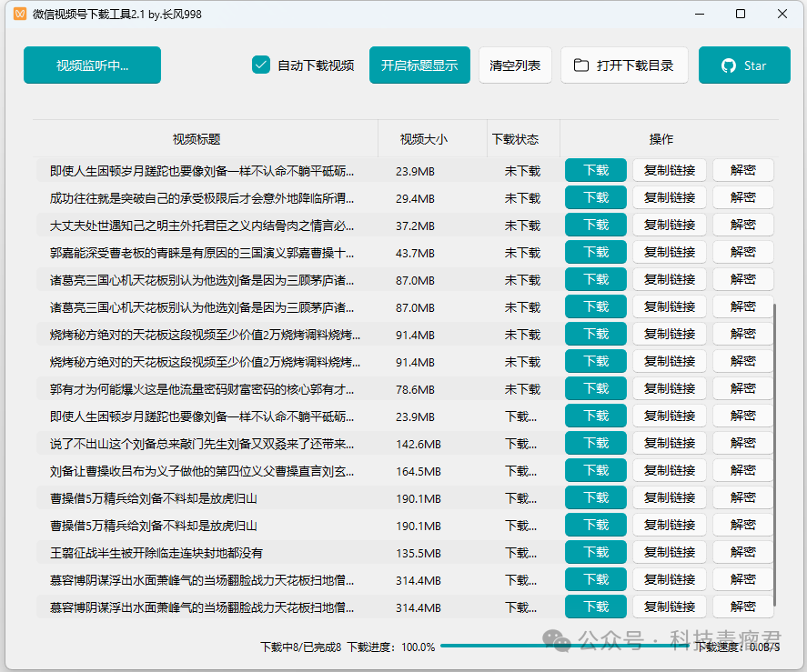Image resolution: width=807 pixels, height=672 pixels.
Task: Click the download progress bar at bottom
Action: (565, 646)
